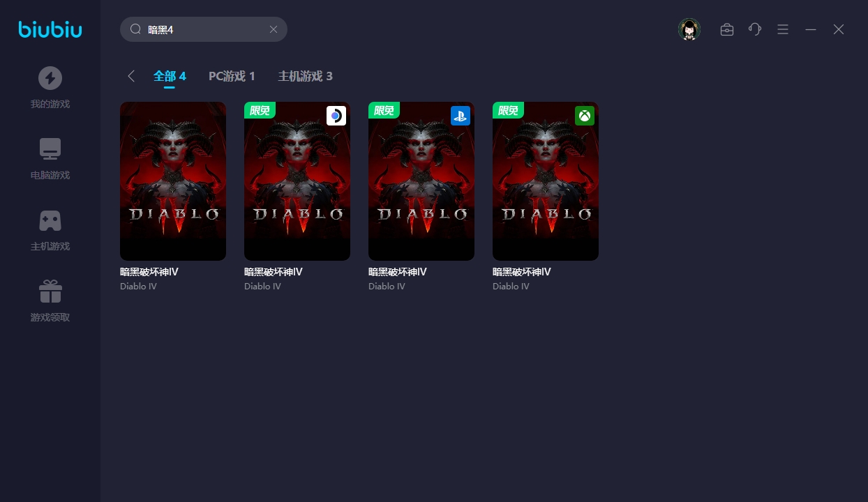Click 暗黑破坏神IV title under Steam card
The width and height of the screenshot is (868, 502).
[x=274, y=272]
